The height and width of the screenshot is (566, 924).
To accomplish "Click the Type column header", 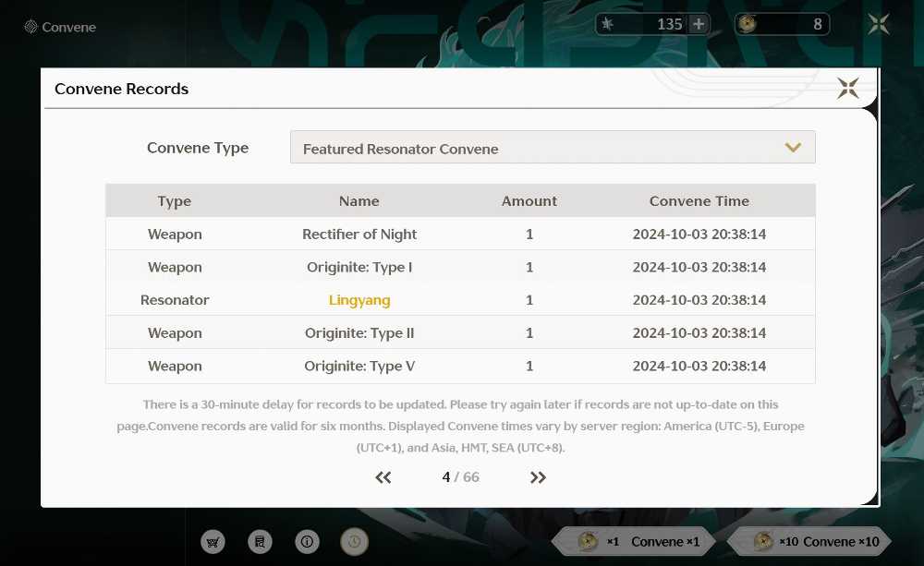I will click(x=175, y=201).
